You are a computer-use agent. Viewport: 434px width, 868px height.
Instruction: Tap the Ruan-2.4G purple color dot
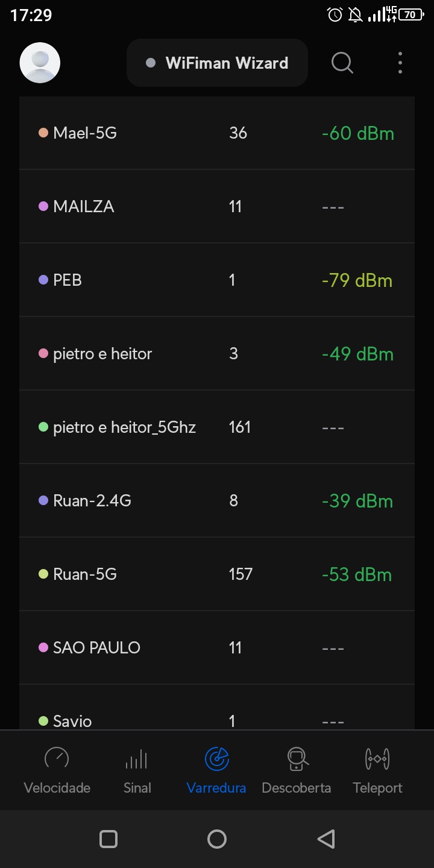point(43,500)
